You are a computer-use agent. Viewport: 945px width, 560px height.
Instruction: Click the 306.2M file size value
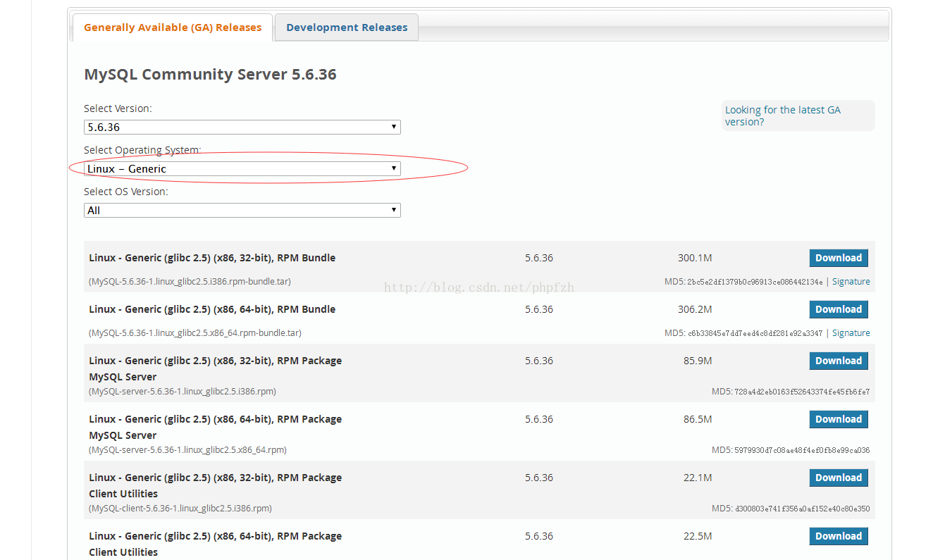click(x=695, y=309)
